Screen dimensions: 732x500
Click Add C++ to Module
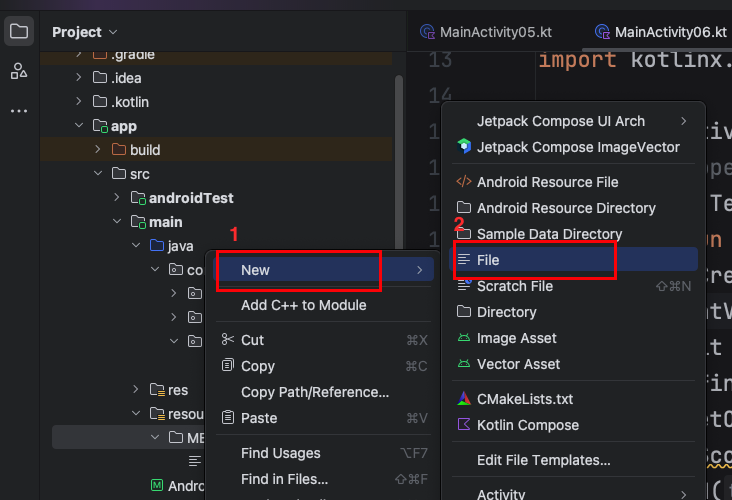coord(303,305)
